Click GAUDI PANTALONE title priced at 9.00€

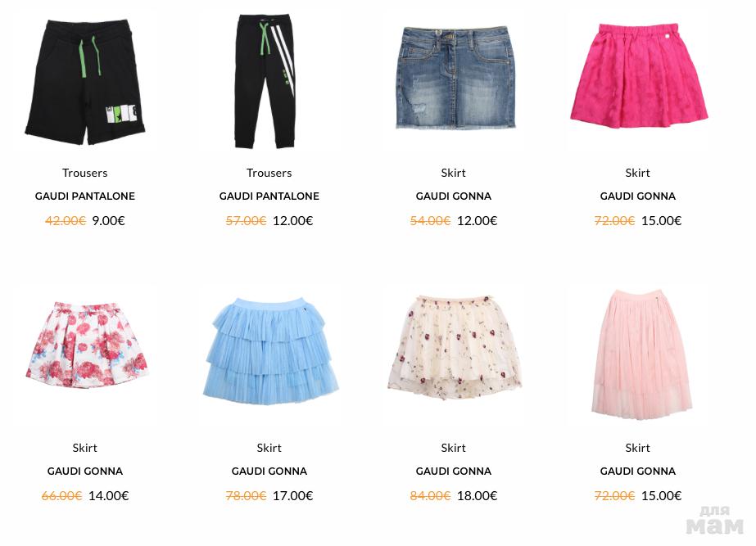(x=85, y=196)
